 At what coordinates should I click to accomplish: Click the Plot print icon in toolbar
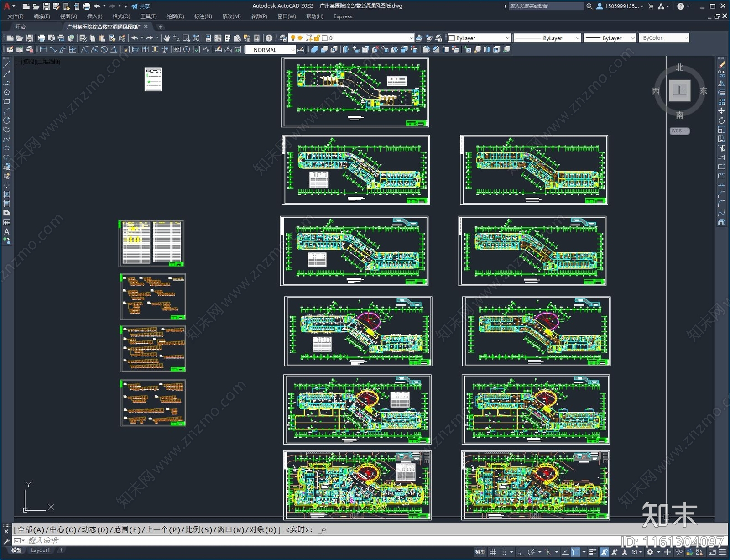[x=42, y=38]
